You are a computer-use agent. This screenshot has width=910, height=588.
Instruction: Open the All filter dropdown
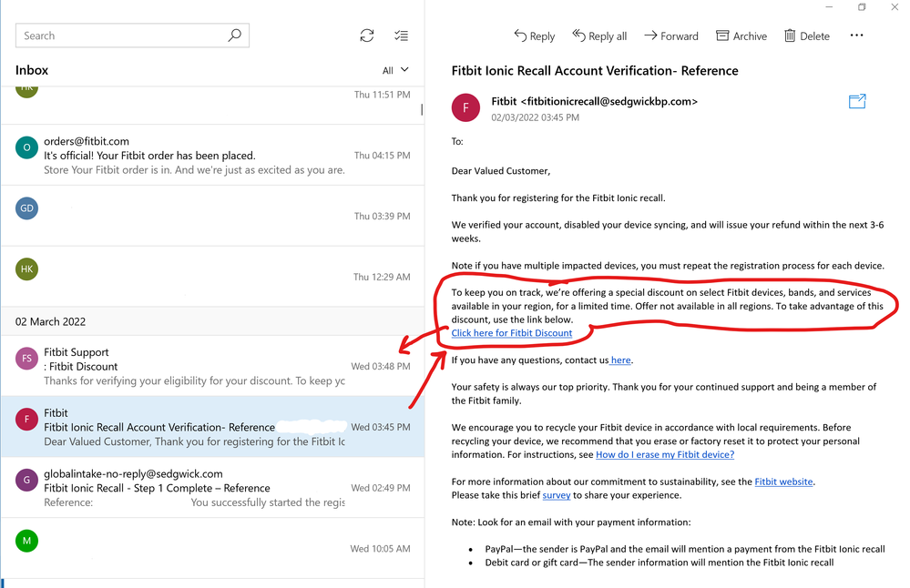(395, 70)
